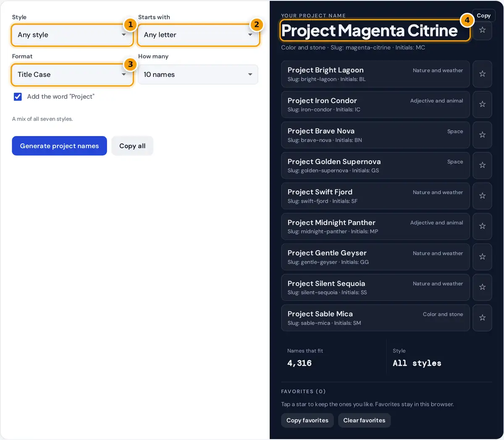Open the Style dropdown showing Any style
The image size is (504, 440).
(x=72, y=35)
